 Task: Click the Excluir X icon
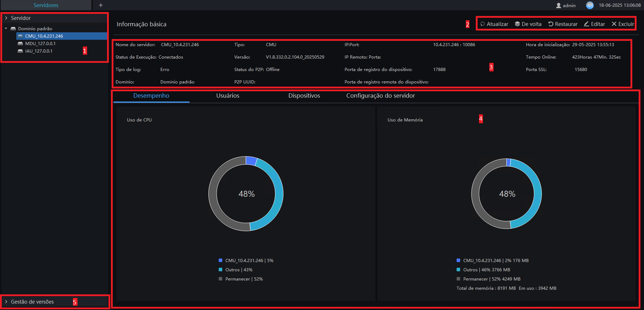point(614,24)
